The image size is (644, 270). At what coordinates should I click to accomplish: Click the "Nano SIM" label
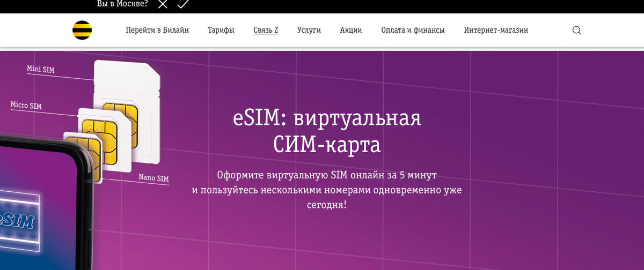(153, 178)
